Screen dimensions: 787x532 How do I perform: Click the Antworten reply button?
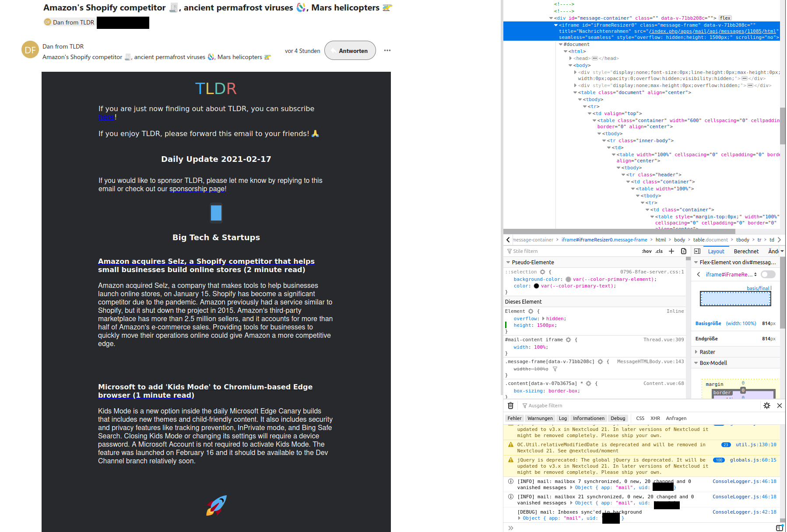(350, 50)
